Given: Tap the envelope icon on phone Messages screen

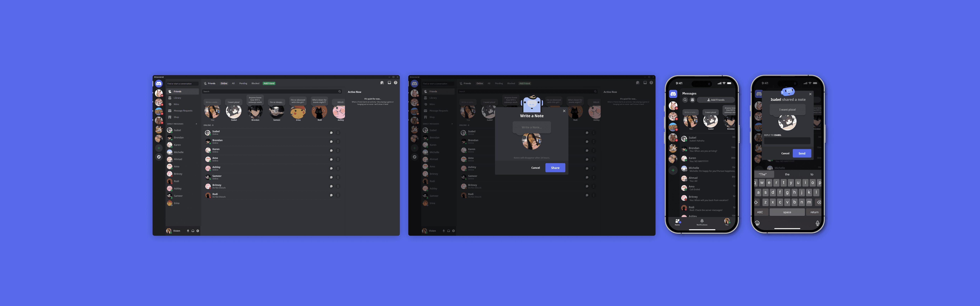Looking at the screenshot, I should [x=692, y=100].
